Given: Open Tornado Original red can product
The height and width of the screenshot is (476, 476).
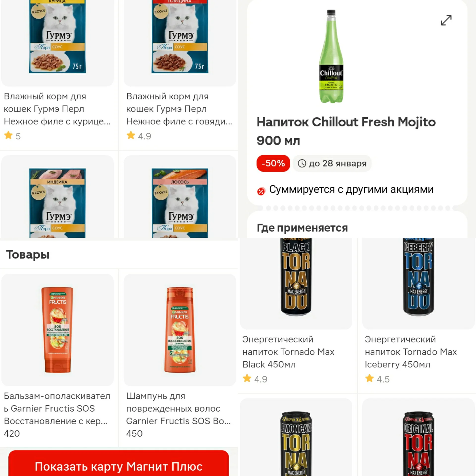Looking at the screenshot, I should pyautogui.click(x=418, y=437).
